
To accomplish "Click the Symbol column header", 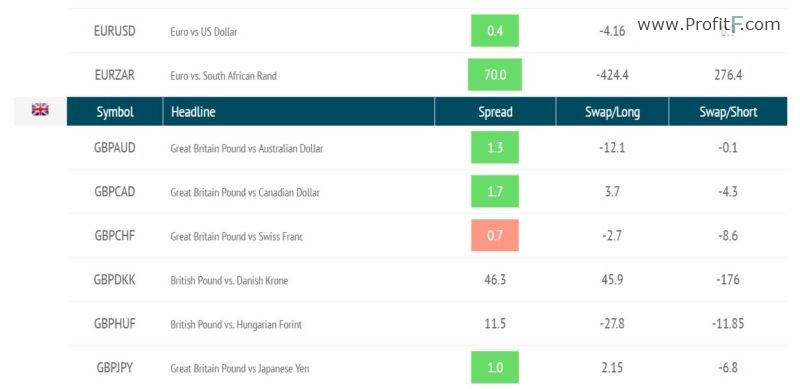I will pyautogui.click(x=115, y=112).
